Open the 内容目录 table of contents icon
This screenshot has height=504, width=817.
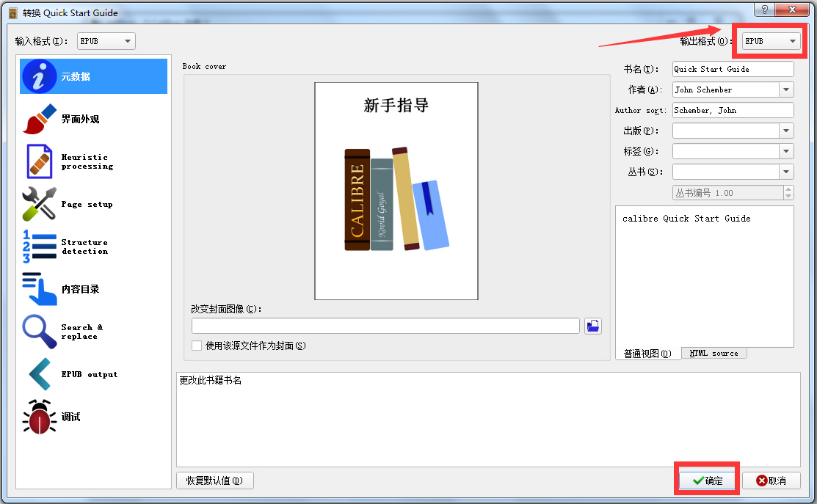click(39, 289)
